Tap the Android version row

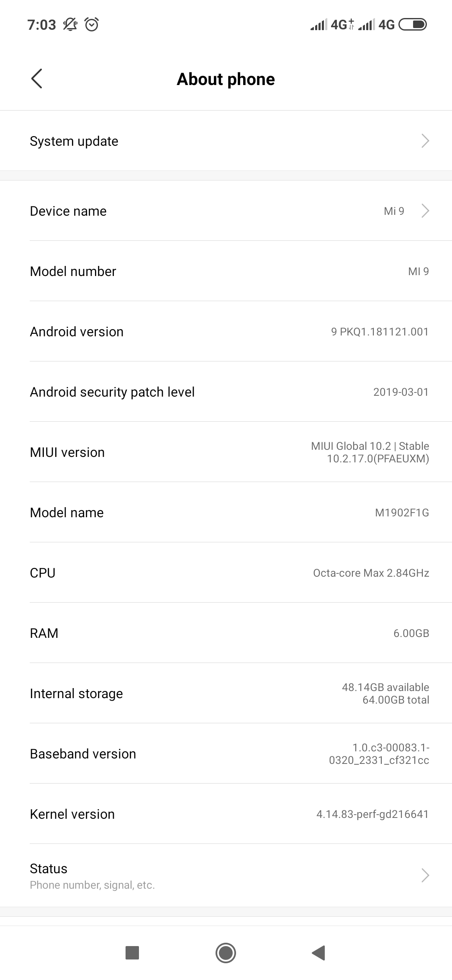[226, 332]
